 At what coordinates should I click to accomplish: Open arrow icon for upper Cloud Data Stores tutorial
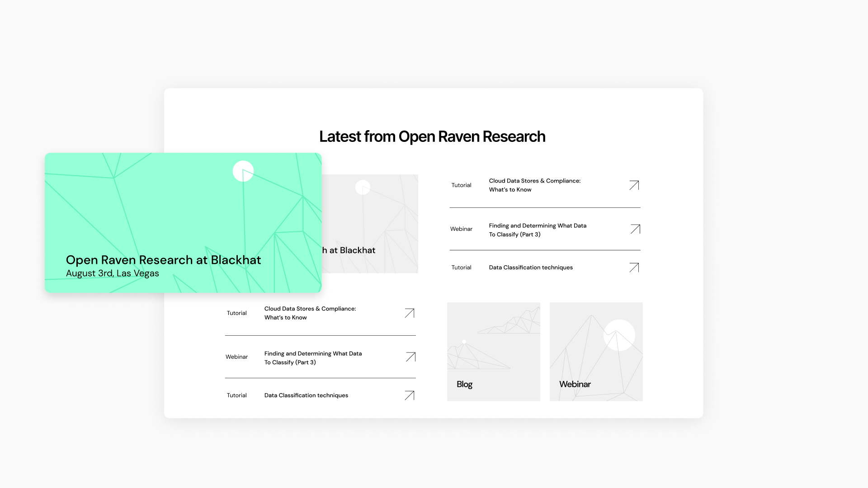tap(634, 185)
